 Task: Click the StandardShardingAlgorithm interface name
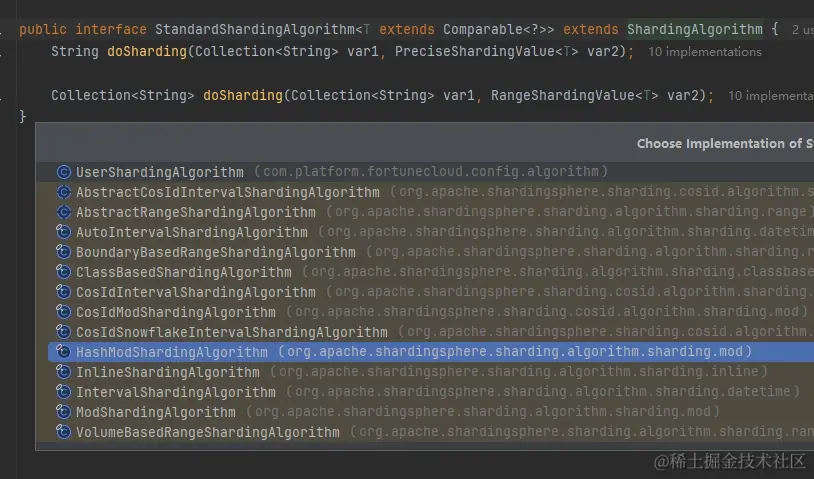[x=254, y=29]
